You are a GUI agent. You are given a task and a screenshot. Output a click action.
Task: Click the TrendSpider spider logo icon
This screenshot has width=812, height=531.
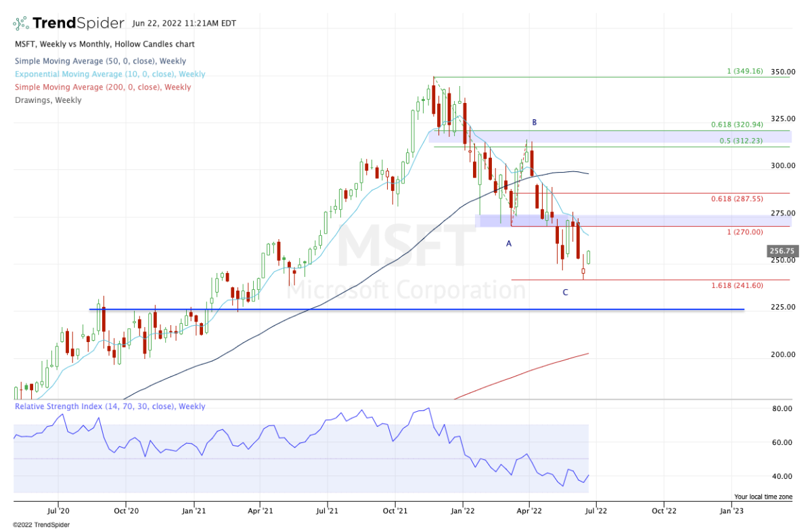[22, 23]
